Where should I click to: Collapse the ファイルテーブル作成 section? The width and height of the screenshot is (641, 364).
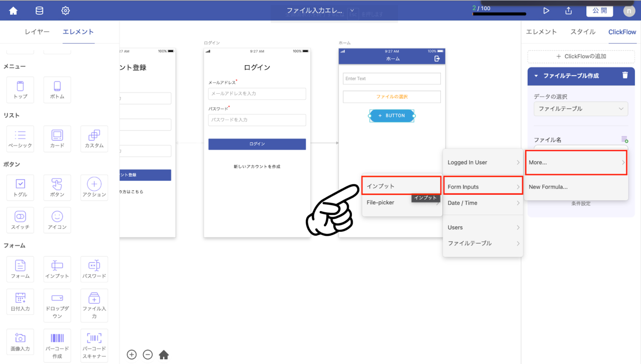(x=536, y=76)
